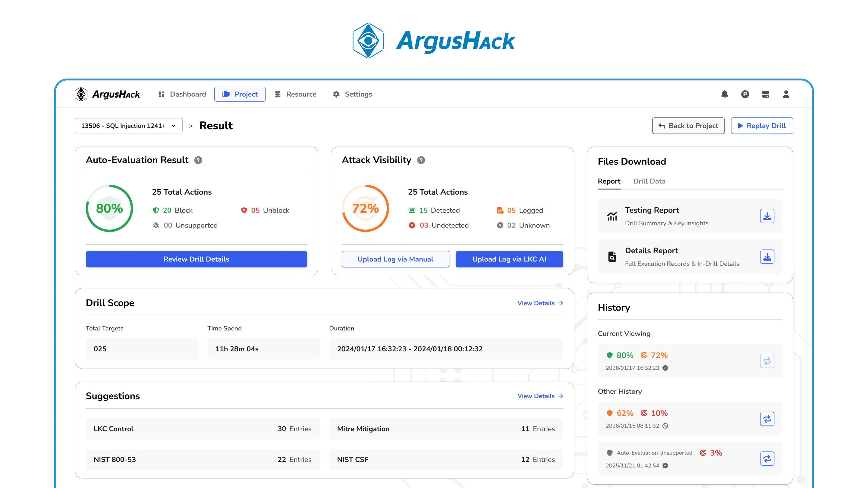This screenshot has width=868, height=488.
Task: Click the Testing Report chart icon
Action: point(612,216)
